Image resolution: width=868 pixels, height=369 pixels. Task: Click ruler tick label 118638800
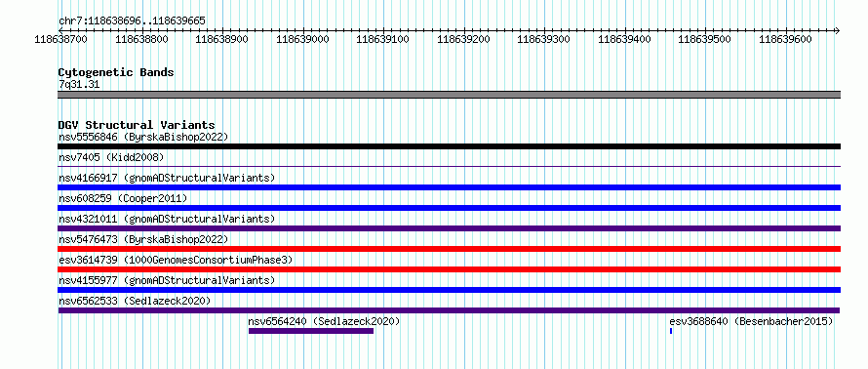(x=141, y=39)
